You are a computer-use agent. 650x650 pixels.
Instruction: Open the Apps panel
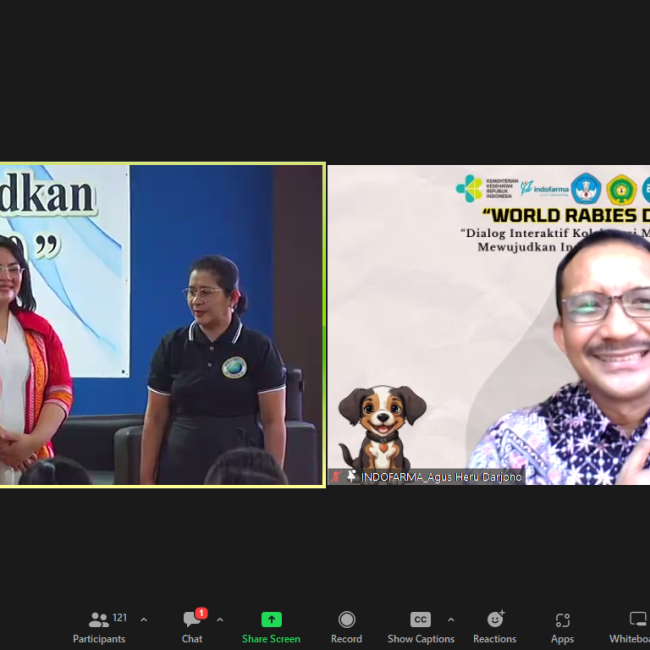point(562,627)
